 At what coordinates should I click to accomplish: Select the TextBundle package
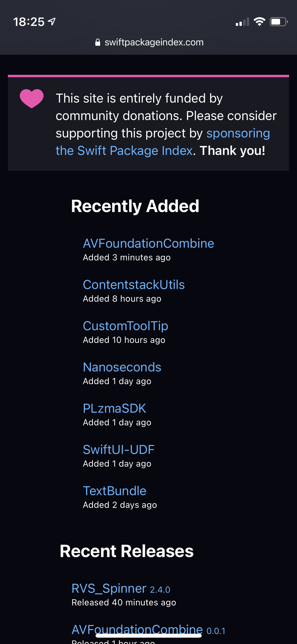[115, 491]
